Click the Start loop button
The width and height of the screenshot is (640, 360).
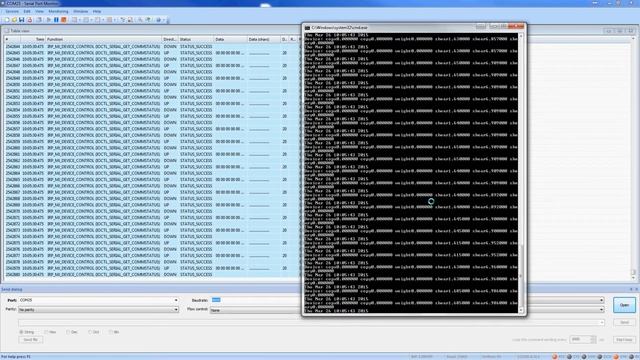pos(624,340)
